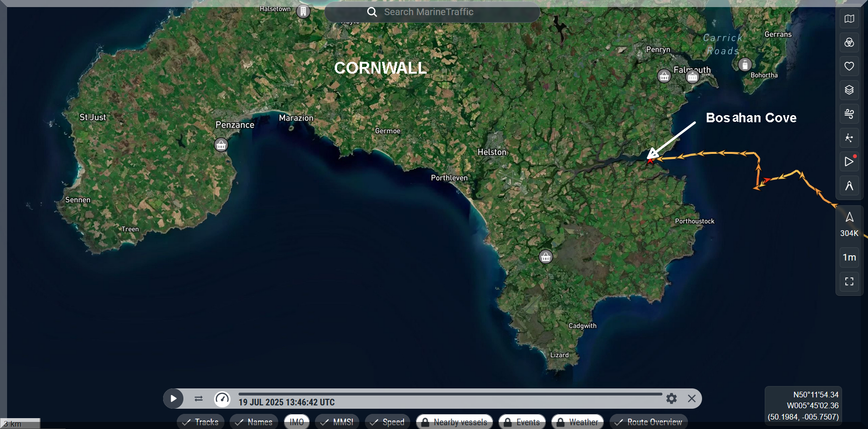Click the Search MarineTraffic field
This screenshot has height=429, width=868.
tap(431, 12)
